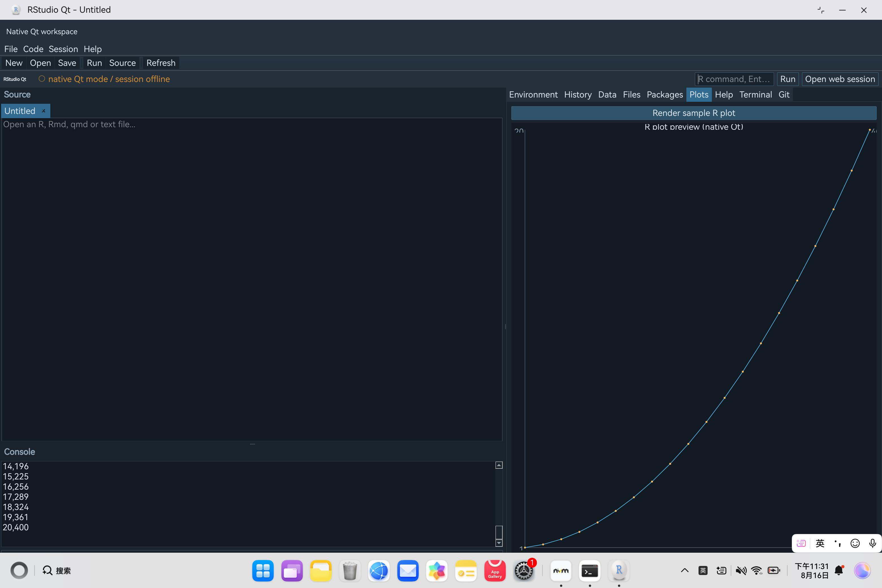Switch to the Environment tab
Image resolution: width=882 pixels, height=588 pixels.
click(x=533, y=94)
